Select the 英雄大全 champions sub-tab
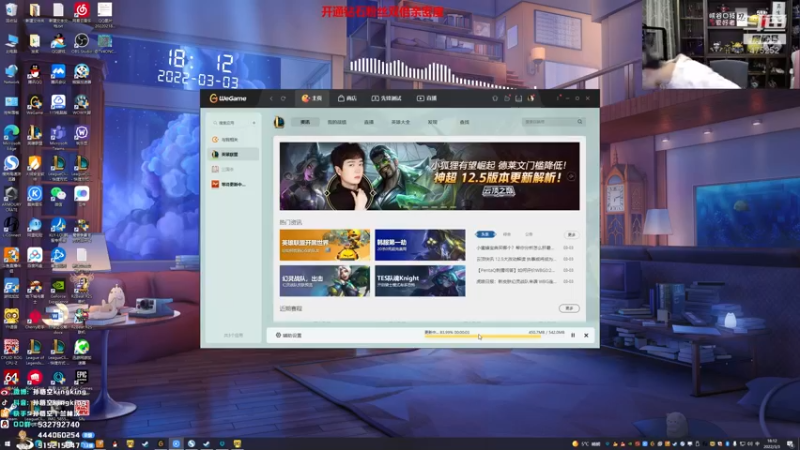 point(401,122)
